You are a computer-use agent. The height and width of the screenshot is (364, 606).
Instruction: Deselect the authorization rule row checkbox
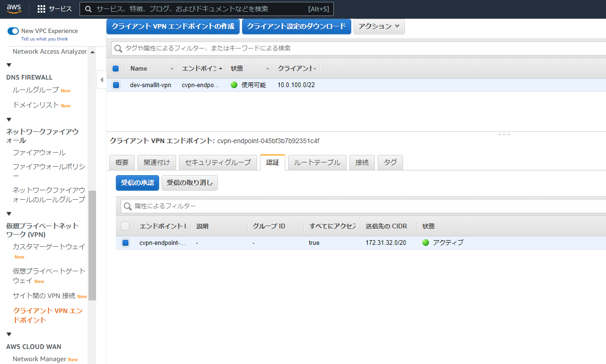tap(125, 243)
